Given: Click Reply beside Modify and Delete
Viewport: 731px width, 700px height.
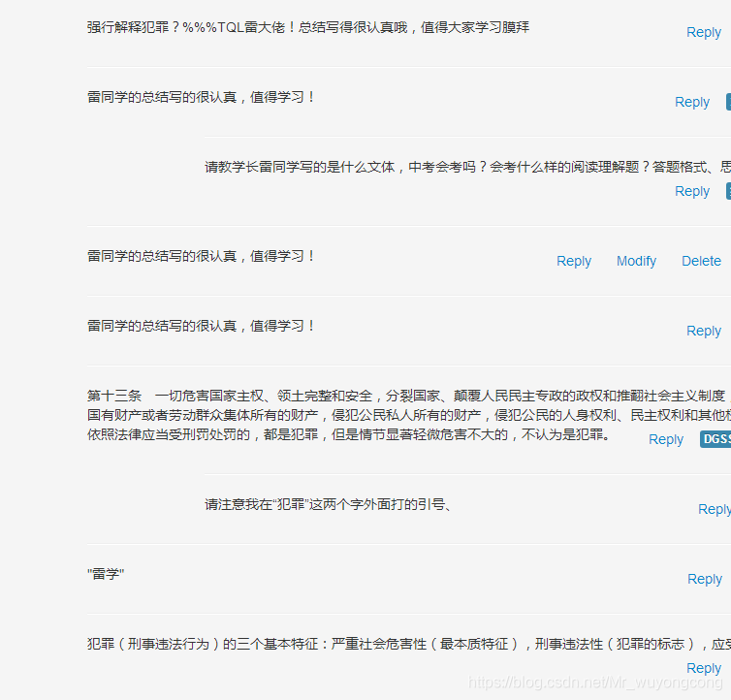Looking at the screenshot, I should [573, 261].
